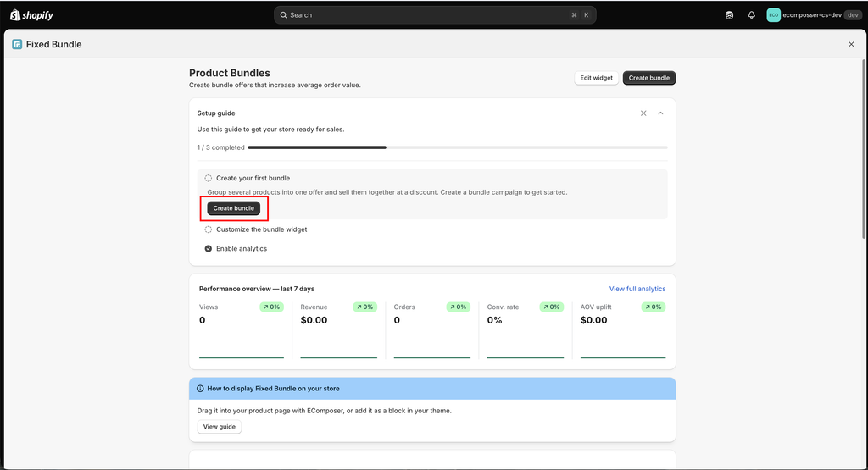Click the ECO store avatar
This screenshot has height=470, width=868.
(x=773, y=15)
